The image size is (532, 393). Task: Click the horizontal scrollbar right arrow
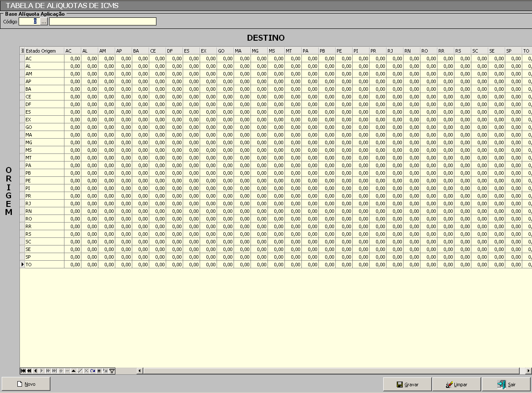[528, 371]
